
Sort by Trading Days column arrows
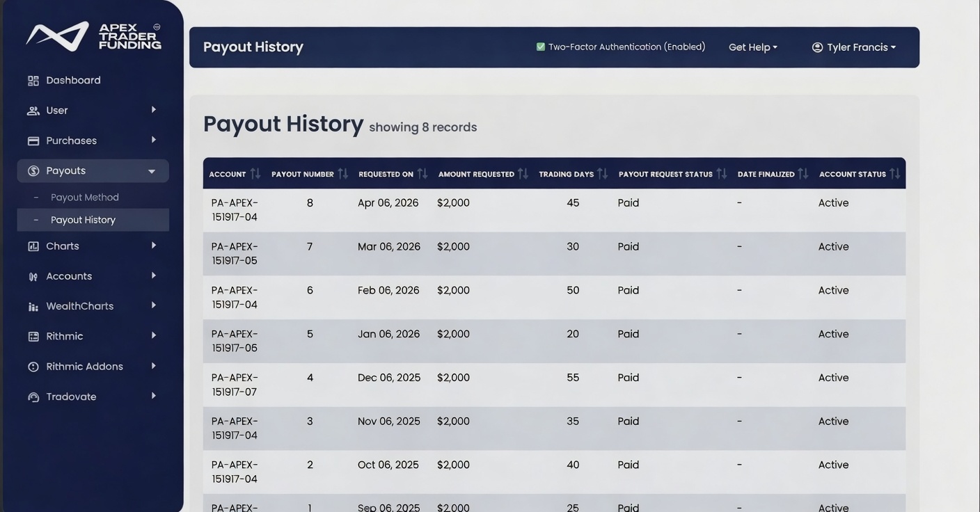click(602, 174)
